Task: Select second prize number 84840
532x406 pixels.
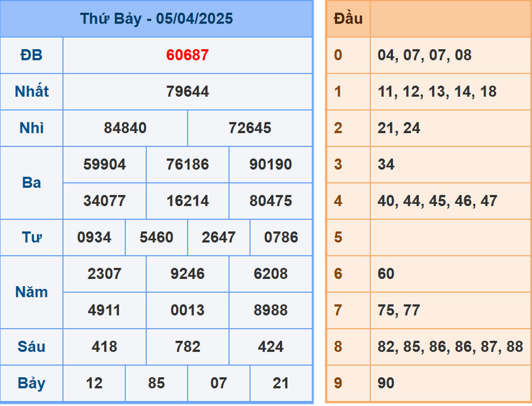Action: (x=125, y=128)
